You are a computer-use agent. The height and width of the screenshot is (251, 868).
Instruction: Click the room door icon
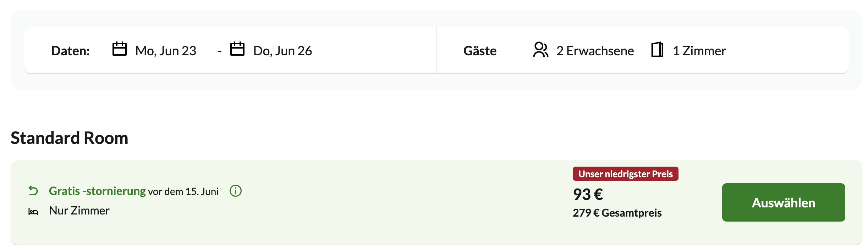(x=657, y=50)
